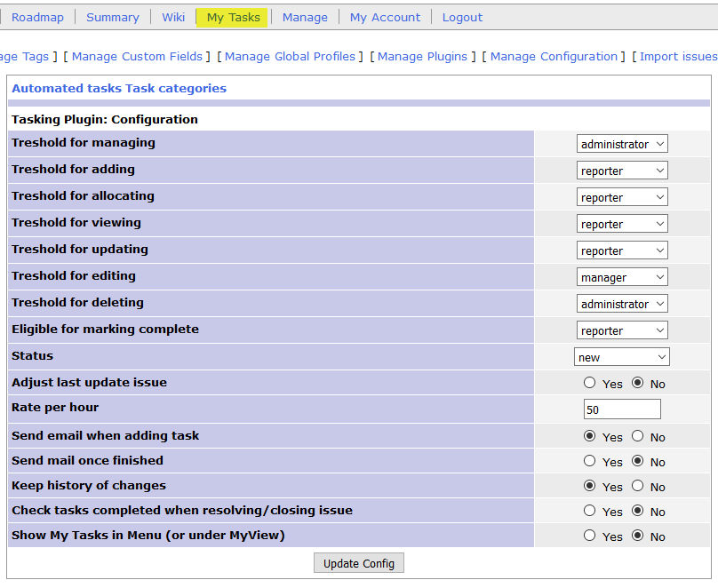
Task: Click Logout in the top menu
Action: tap(462, 17)
